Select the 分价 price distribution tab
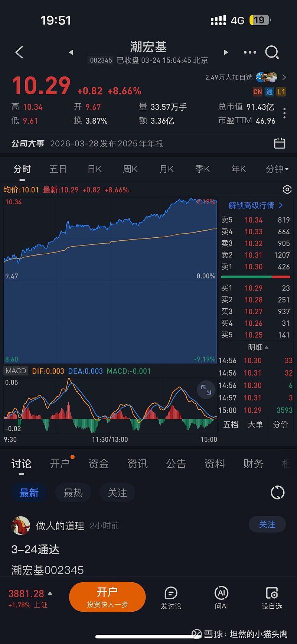Image resolution: width=297 pixels, height=644 pixels. coord(280,425)
